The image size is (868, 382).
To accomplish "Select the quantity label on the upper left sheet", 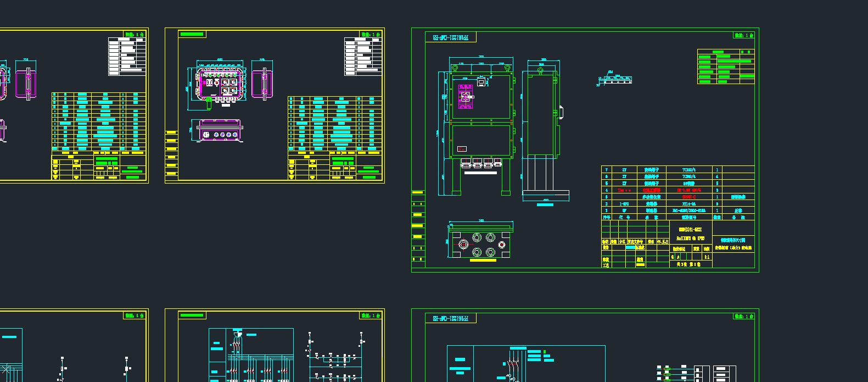I will click(135, 35).
